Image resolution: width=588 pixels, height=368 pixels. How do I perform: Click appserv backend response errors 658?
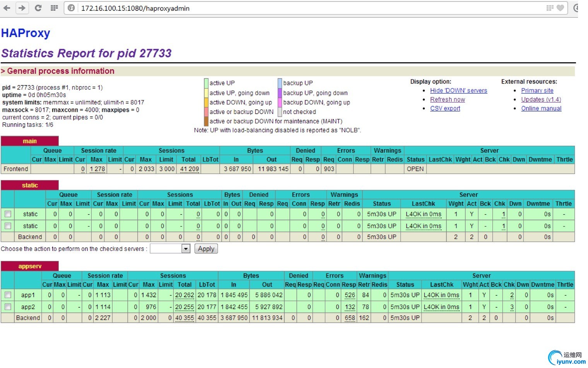coord(350,318)
